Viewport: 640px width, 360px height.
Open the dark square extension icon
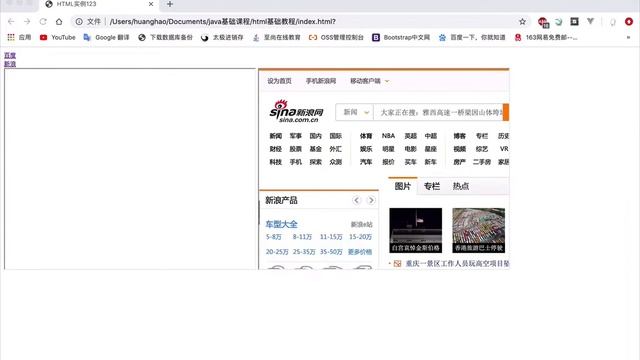coord(574,21)
